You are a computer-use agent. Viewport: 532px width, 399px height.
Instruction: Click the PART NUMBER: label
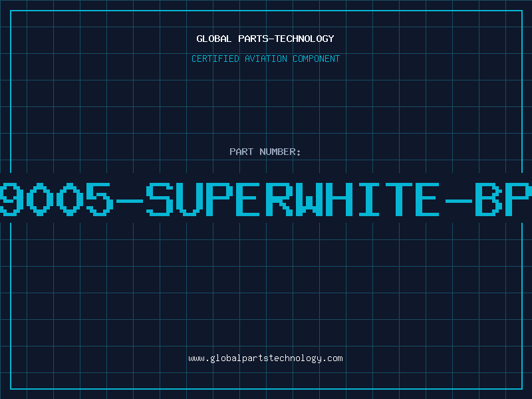(x=265, y=152)
